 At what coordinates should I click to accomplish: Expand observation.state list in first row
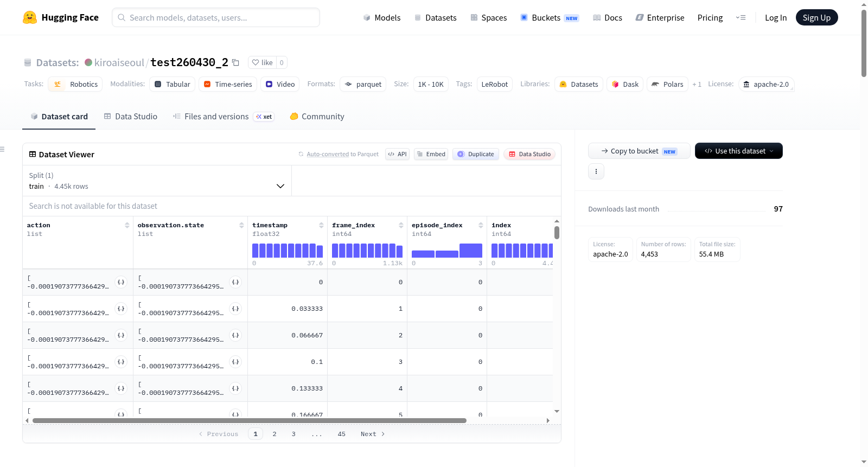coord(235,282)
